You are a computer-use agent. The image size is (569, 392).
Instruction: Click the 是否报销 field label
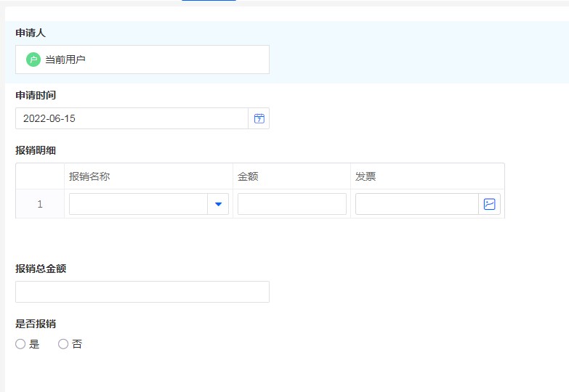coord(36,324)
